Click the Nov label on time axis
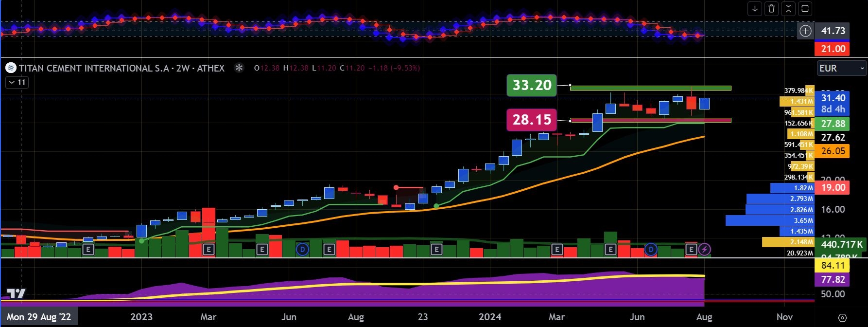868x327 pixels. [784, 317]
